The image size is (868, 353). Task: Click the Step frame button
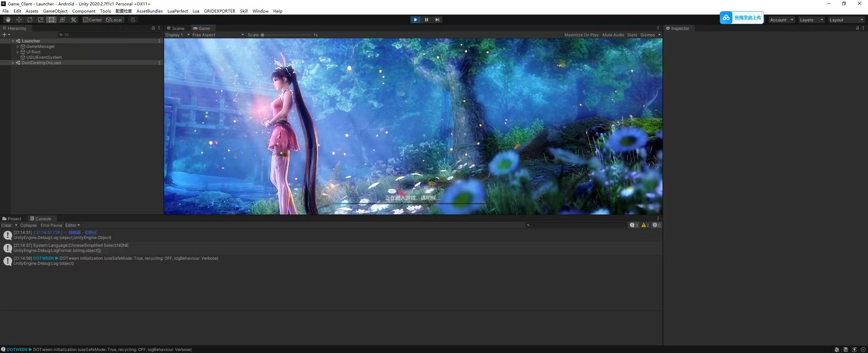coord(437,20)
